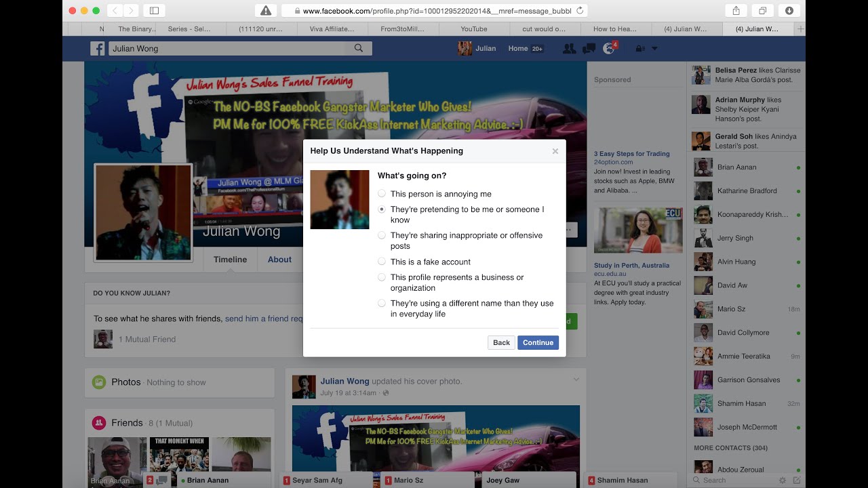Click Julian Wong profile picture thumbnail
The width and height of the screenshot is (868, 488).
click(x=143, y=213)
